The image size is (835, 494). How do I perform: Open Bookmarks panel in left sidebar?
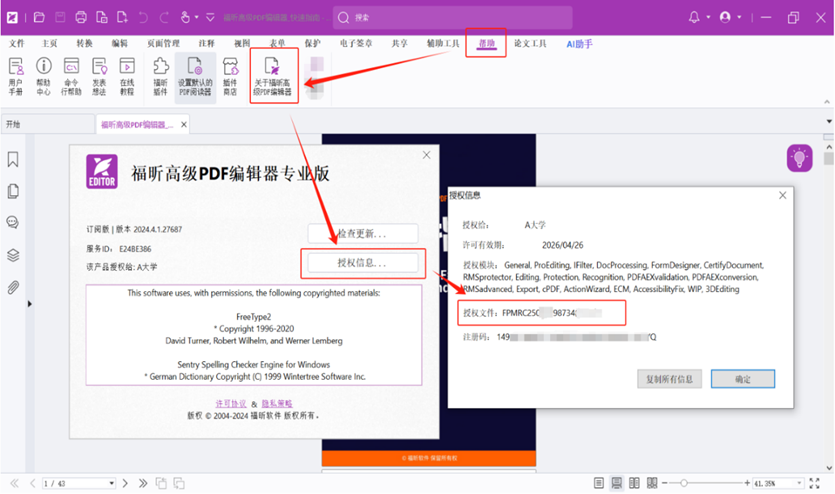pos(13,159)
